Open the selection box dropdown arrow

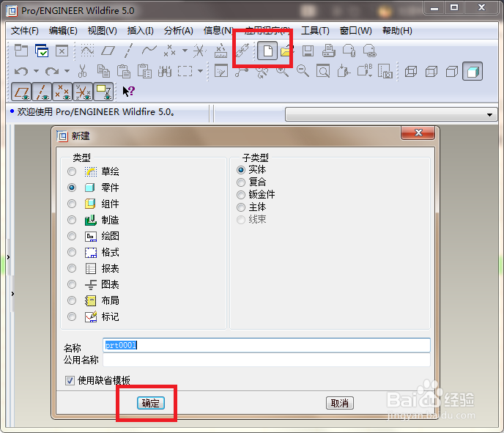click(200, 71)
